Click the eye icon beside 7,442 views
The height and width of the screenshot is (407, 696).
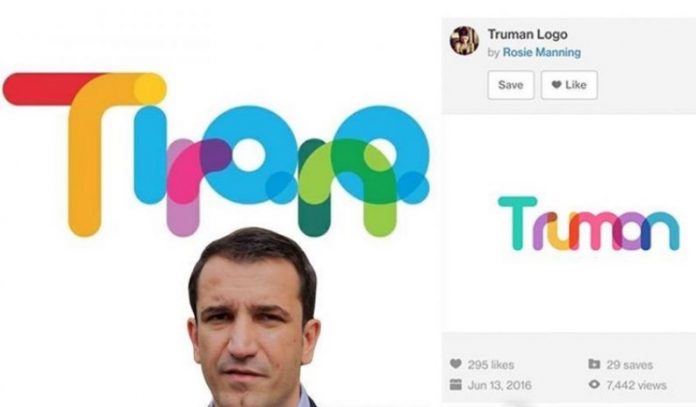click(x=594, y=384)
